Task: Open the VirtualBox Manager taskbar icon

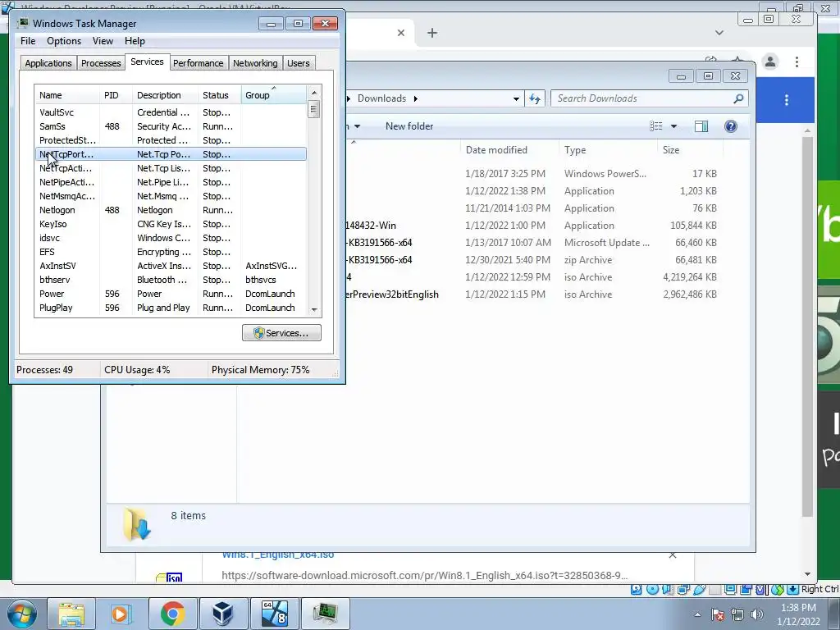Action: (222, 614)
